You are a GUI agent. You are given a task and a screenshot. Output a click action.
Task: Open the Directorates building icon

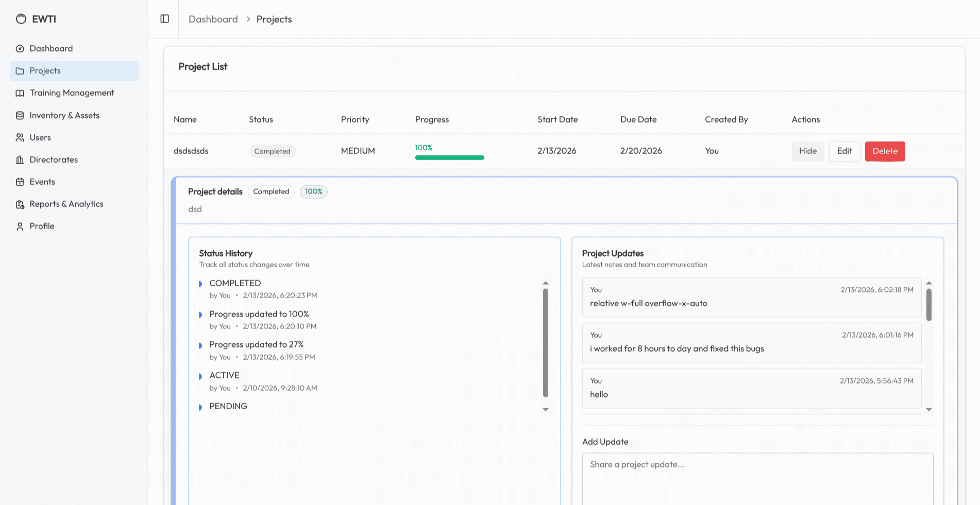20,160
